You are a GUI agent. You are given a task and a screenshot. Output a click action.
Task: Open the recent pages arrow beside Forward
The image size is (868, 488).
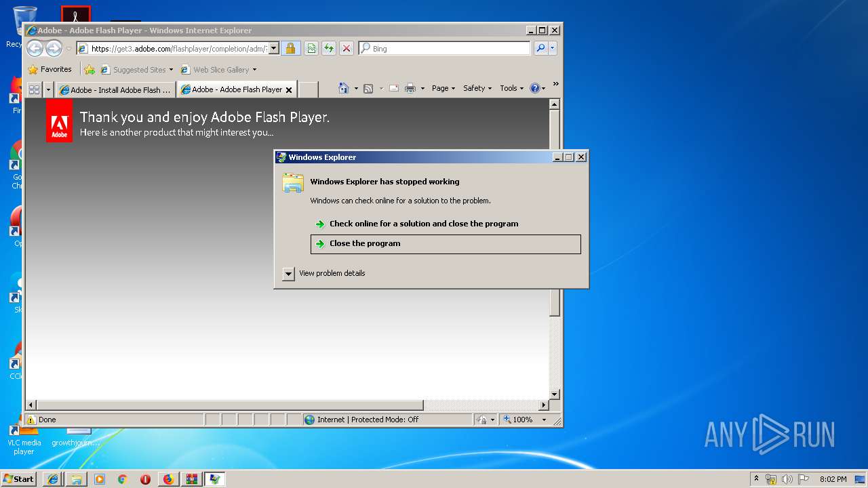pyautogui.click(x=68, y=49)
